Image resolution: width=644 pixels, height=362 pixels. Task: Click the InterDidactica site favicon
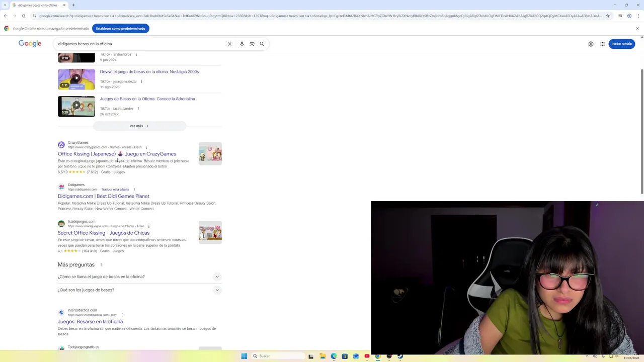pos(61,313)
